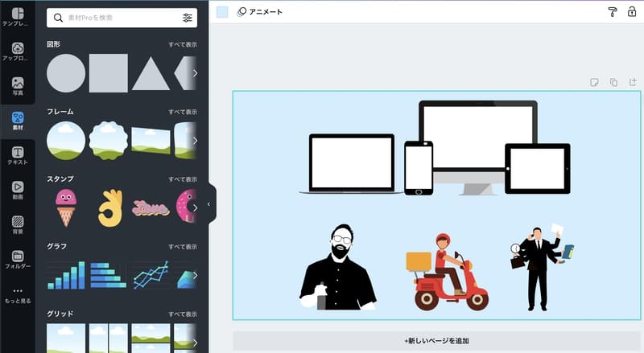Click もっと見る (See more) three-dots icon
Viewport: 644px width, 353px height.
(17, 294)
